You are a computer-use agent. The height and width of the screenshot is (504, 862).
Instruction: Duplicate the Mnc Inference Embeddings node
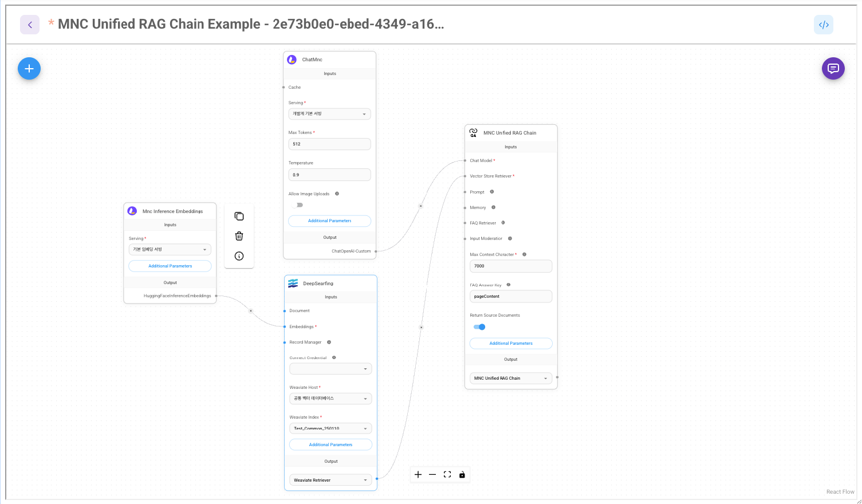tap(239, 216)
